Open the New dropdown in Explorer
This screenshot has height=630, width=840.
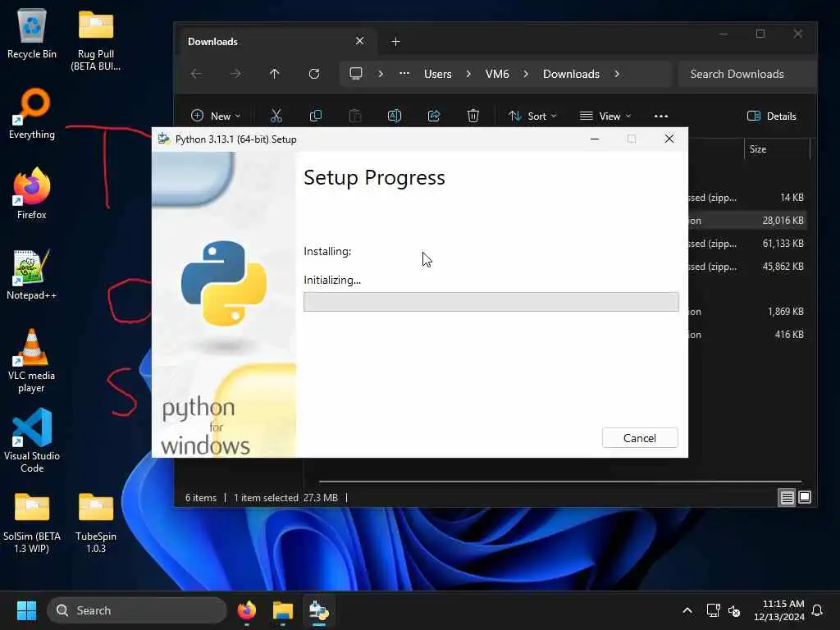click(x=216, y=116)
